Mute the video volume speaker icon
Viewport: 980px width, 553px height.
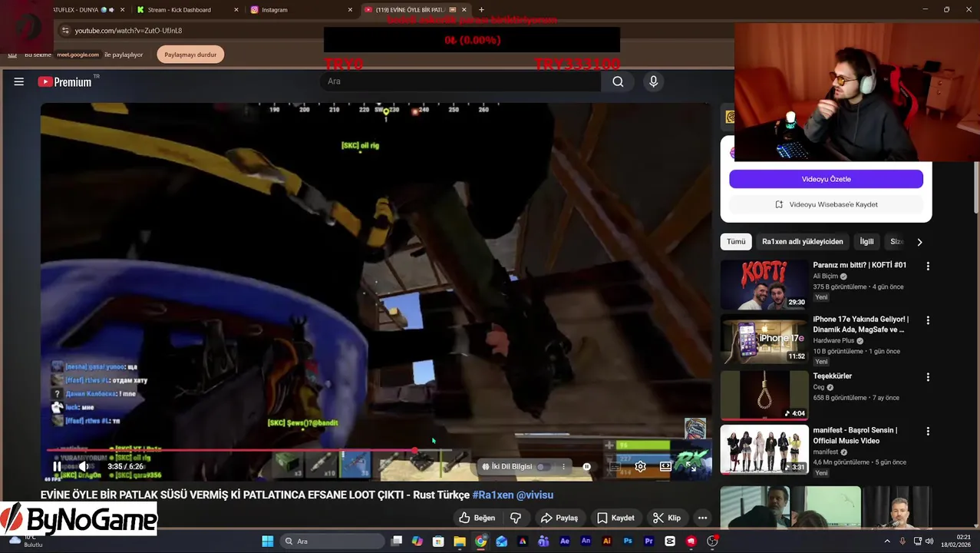[x=84, y=466]
